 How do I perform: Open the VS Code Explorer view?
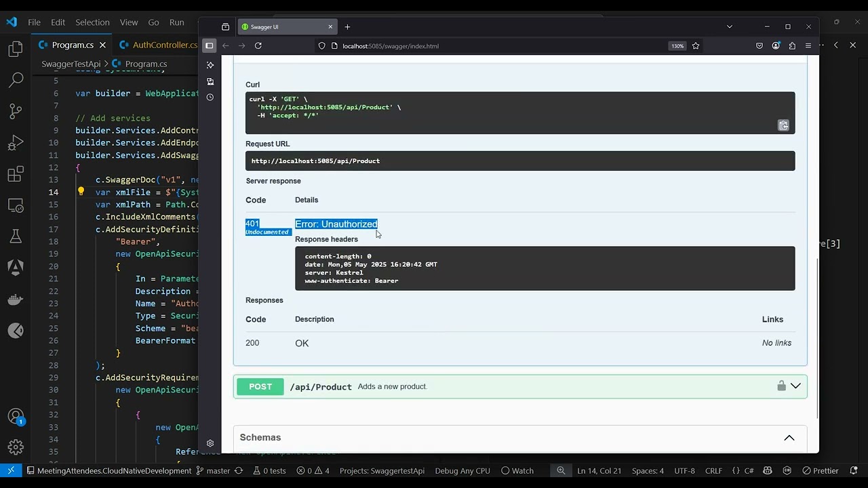(16, 49)
